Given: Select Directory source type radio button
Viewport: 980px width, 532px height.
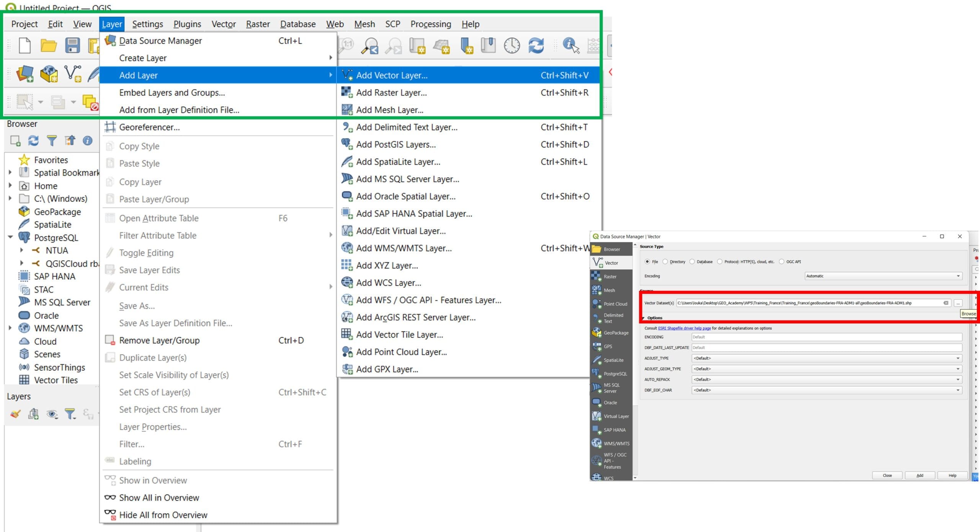Looking at the screenshot, I should pos(665,262).
